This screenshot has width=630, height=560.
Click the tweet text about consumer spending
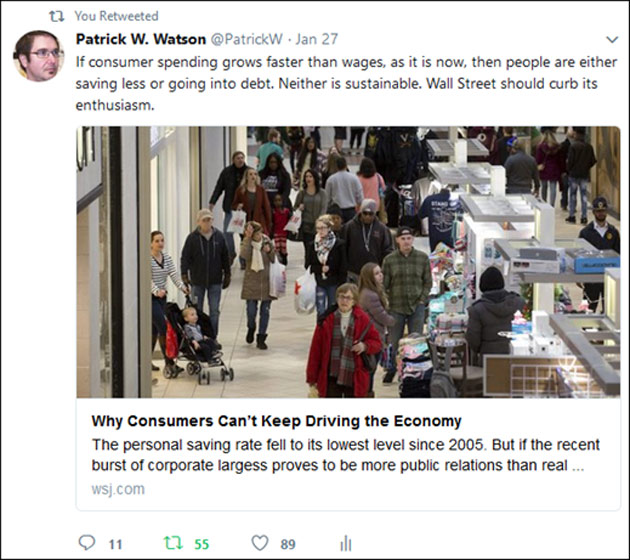346,84
